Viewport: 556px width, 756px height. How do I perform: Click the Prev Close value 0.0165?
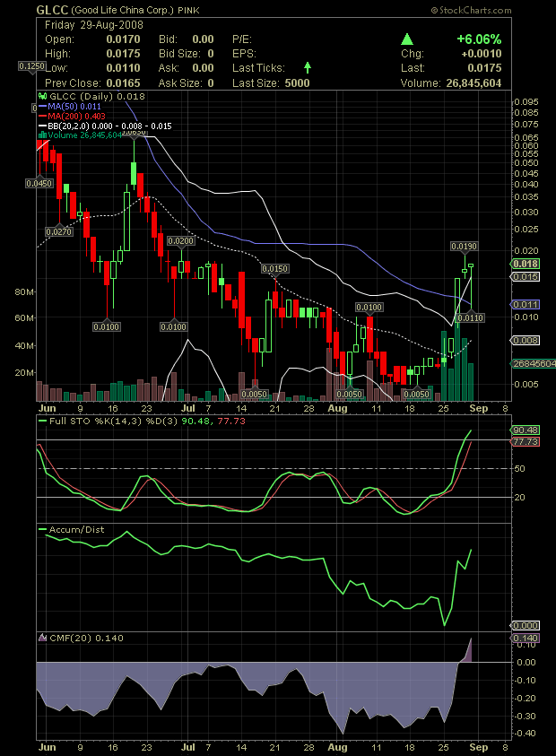click(x=124, y=83)
